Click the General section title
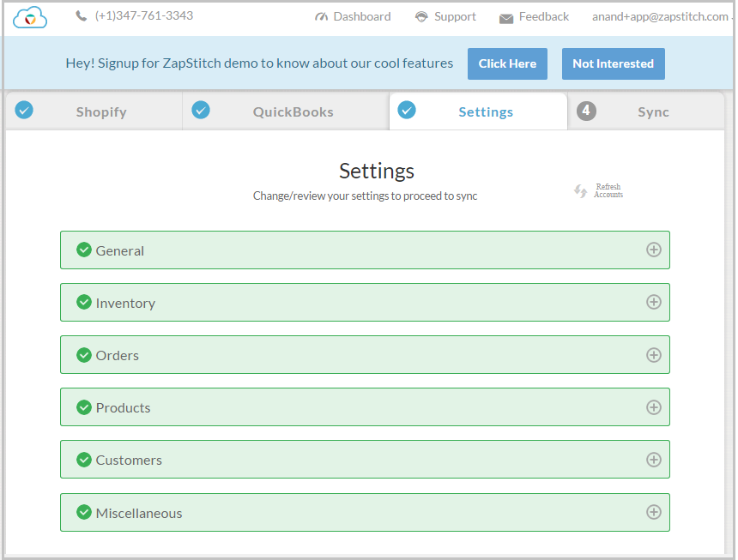Viewport: 738px width, 560px height. [x=120, y=250]
